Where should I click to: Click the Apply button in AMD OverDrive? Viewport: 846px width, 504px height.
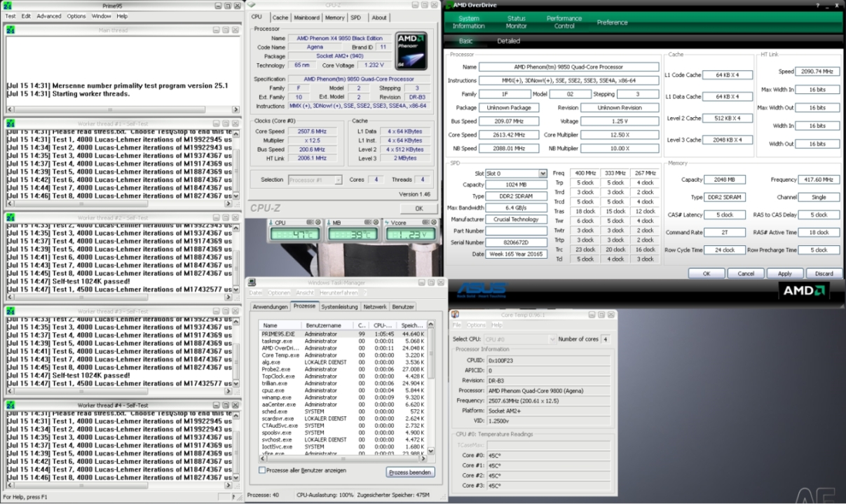(785, 273)
